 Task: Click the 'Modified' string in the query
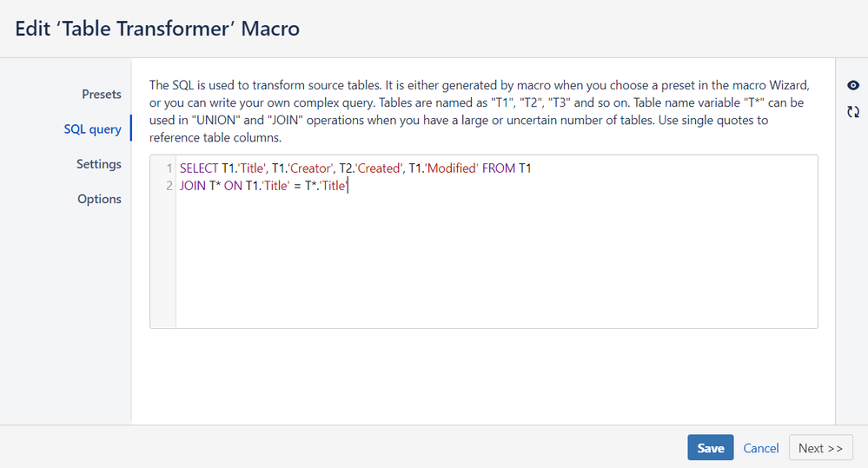[x=452, y=168]
